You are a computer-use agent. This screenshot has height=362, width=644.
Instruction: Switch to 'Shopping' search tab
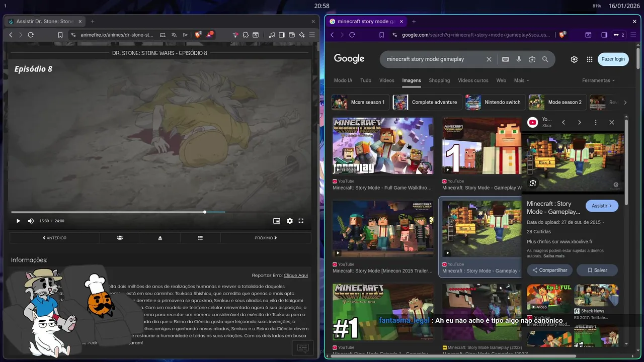coord(439,80)
